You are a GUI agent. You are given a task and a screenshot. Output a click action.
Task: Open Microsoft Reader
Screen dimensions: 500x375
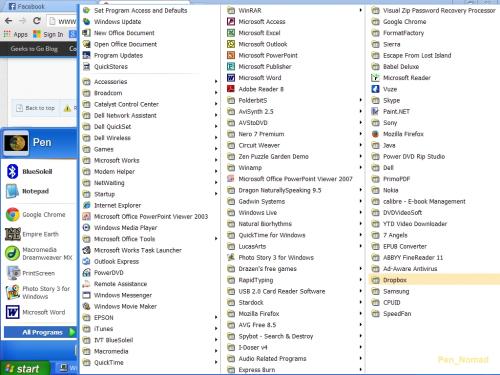pyautogui.click(x=407, y=78)
